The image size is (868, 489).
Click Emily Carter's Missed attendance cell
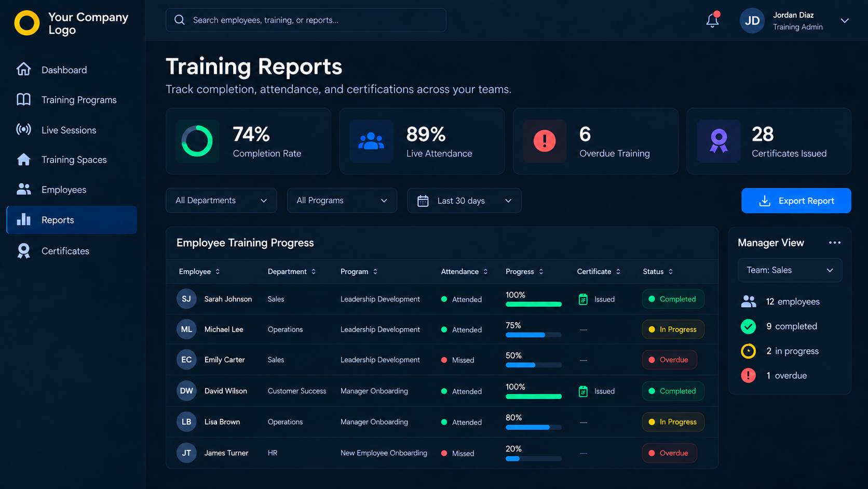tap(457, 360)
